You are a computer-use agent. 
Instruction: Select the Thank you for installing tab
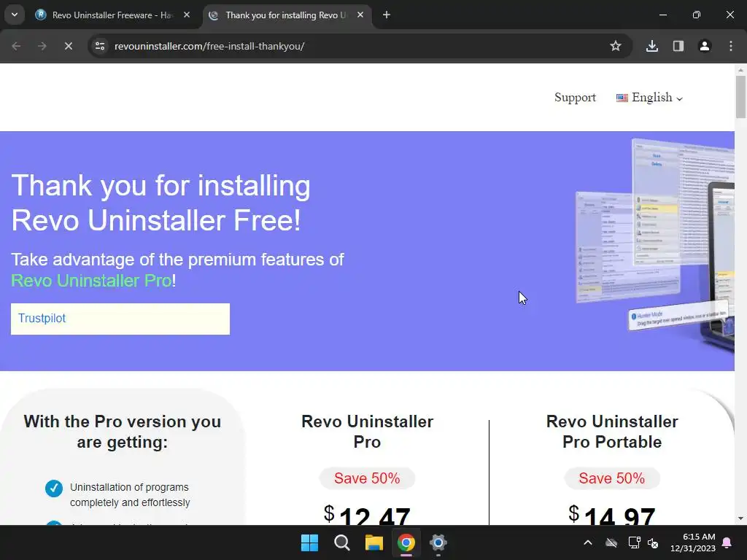[286, 15]
